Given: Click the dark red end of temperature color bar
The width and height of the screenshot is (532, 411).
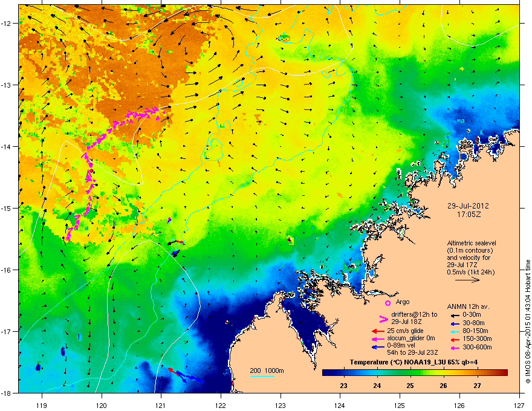Looking at the screenshot, I should pos(505,373).
